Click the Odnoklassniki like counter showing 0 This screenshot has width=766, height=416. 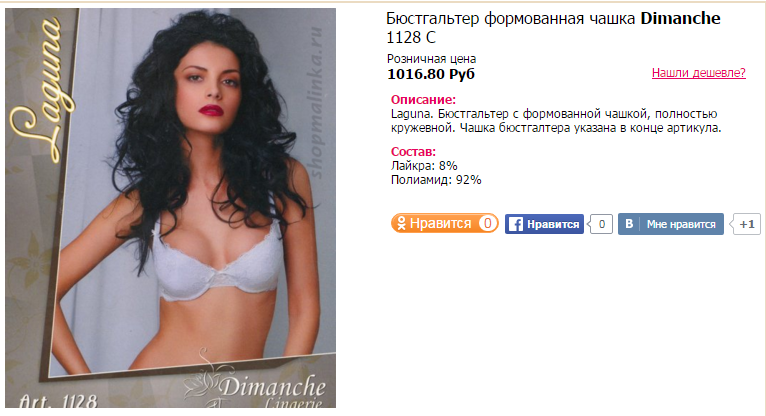click(x=487, y=223)
